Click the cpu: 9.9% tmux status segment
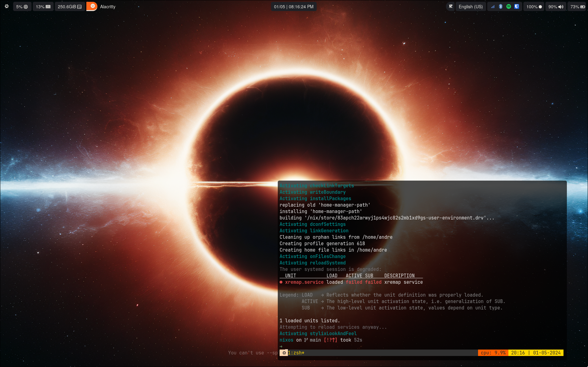Image resolution: width=588 pixels, height=367 pixels. [x=493, y=353]
